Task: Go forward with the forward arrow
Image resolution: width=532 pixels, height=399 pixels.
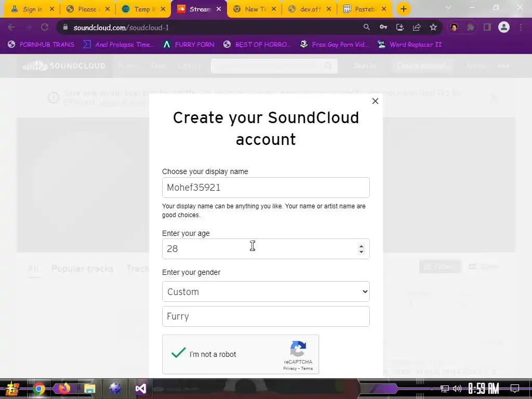Action: [x=28, y=27]
